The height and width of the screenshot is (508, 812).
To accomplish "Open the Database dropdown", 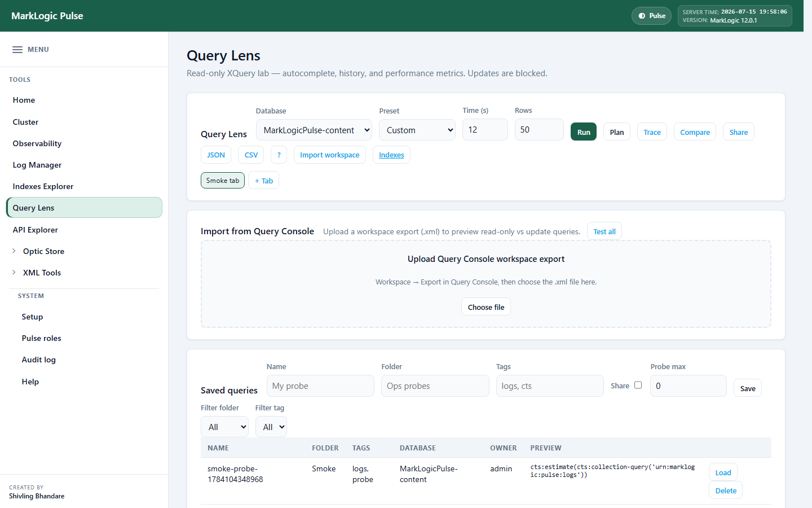I will click(x=314, y=130).
